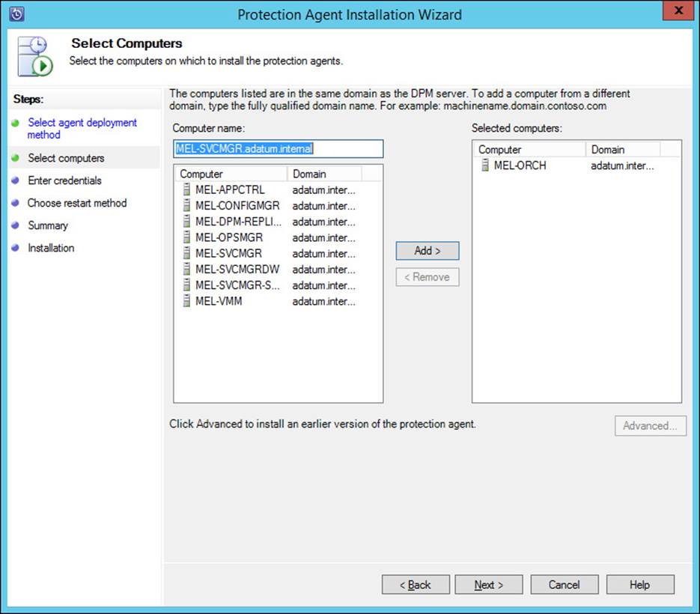Select MEL-SVCMGR-S... in the computer list

[237, 285]
